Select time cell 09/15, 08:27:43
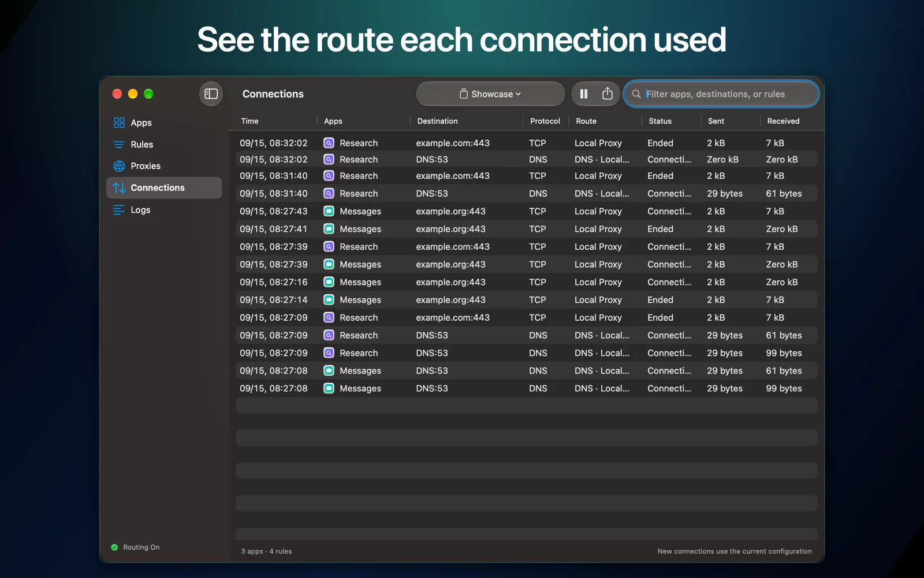The width and height of the screenshot is (924, 578). (274, 211)
